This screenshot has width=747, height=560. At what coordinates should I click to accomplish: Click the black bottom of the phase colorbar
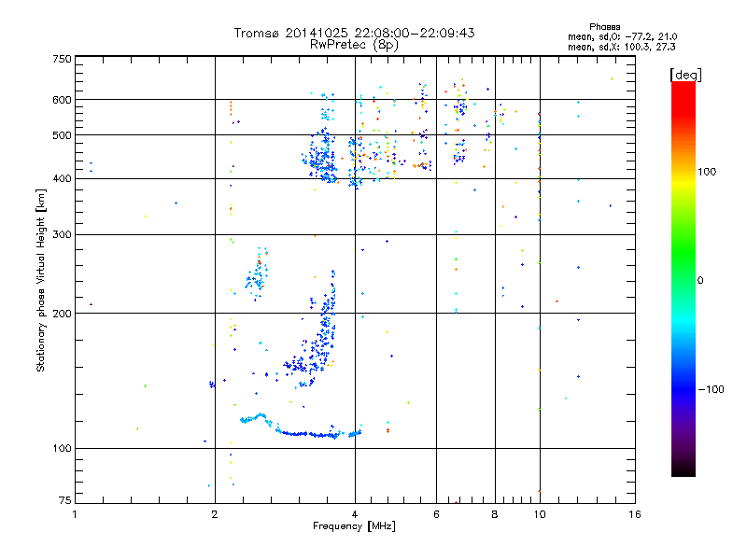(684, 470)
